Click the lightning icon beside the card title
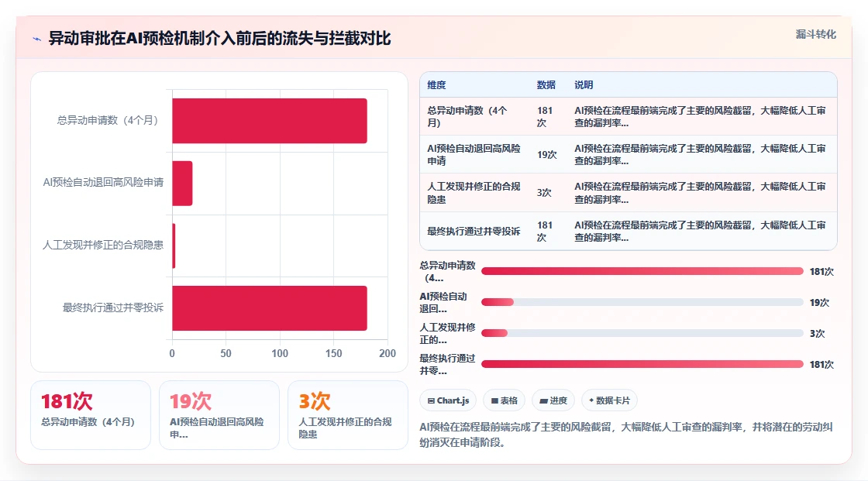Image resolution: width=868 pixels, height=481 pixels. point(37,39)
